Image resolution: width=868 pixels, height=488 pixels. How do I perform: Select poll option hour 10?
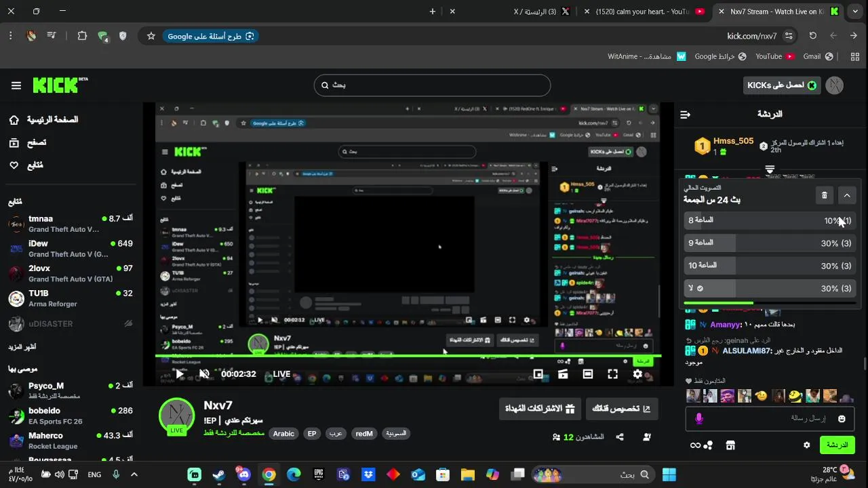point(770,266)
